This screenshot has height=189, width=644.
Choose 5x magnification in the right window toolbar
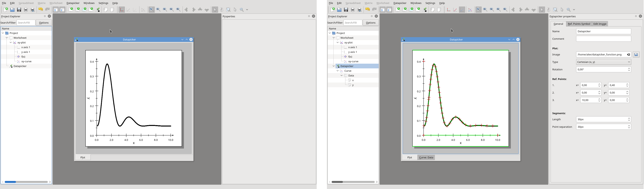505,10
